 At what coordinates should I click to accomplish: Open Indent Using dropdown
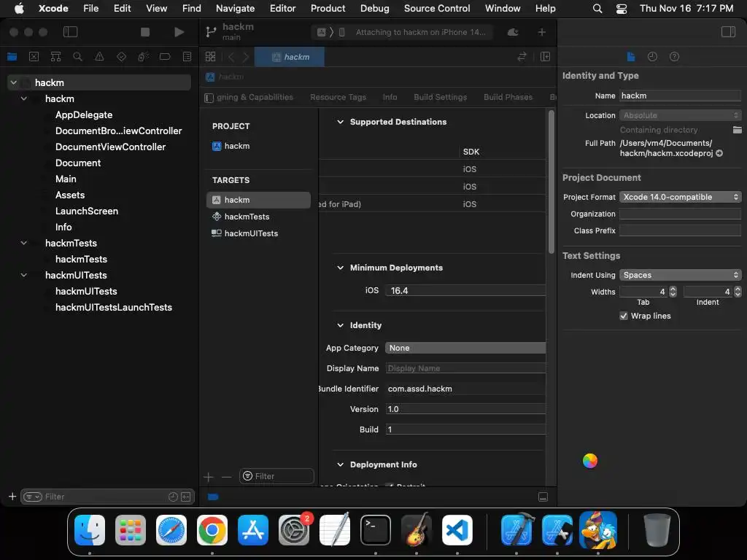point(680,275)
